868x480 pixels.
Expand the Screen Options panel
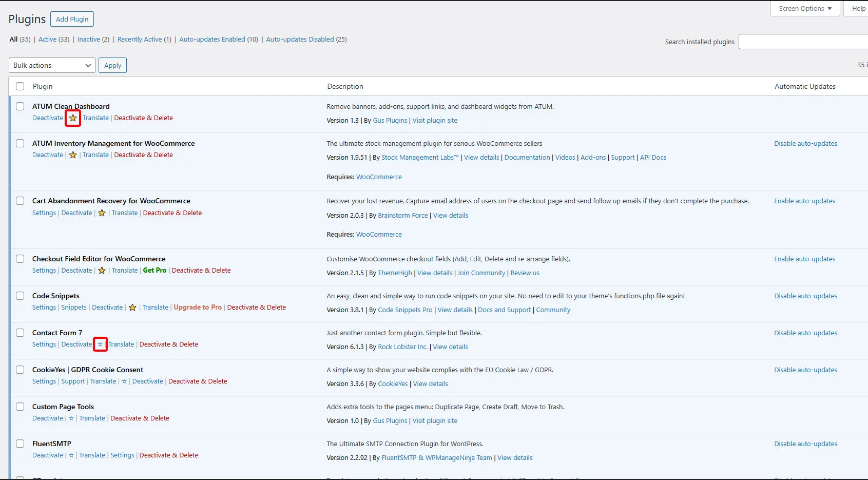804,9
